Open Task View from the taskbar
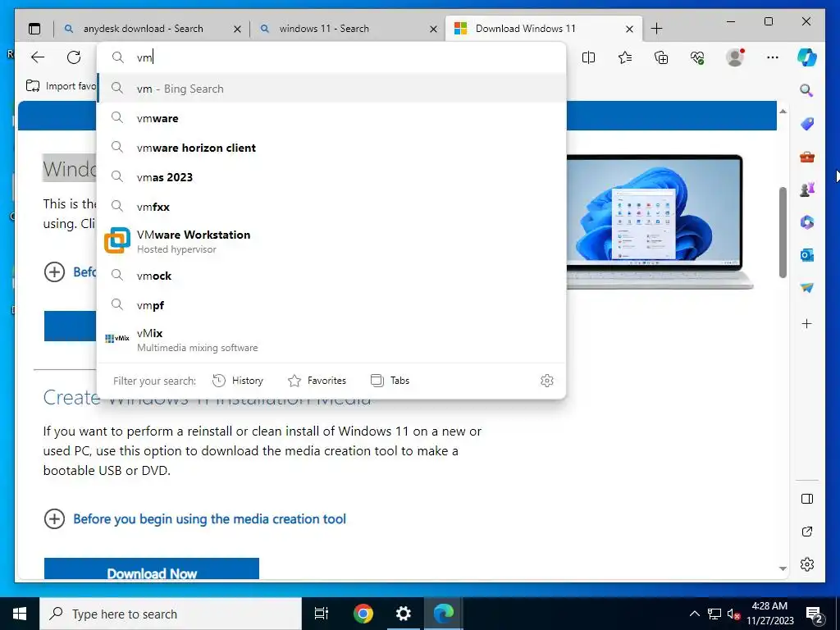 [322, 614]
